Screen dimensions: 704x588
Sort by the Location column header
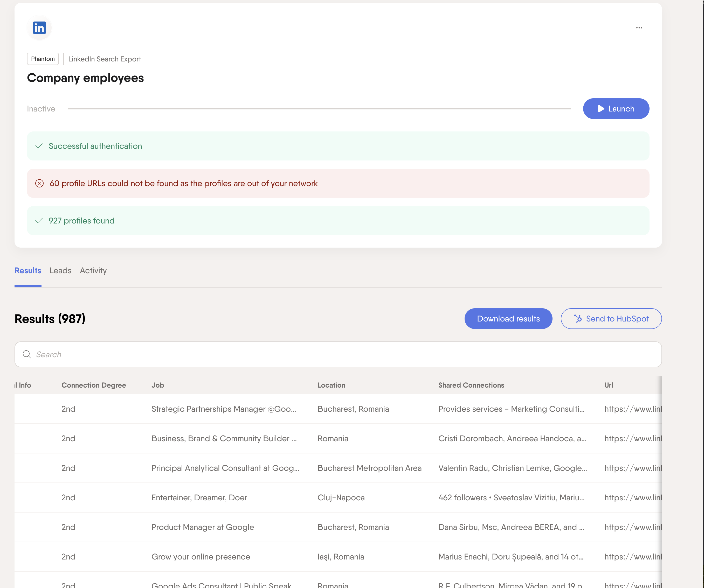pyautogui.click(x=331, y=385)
